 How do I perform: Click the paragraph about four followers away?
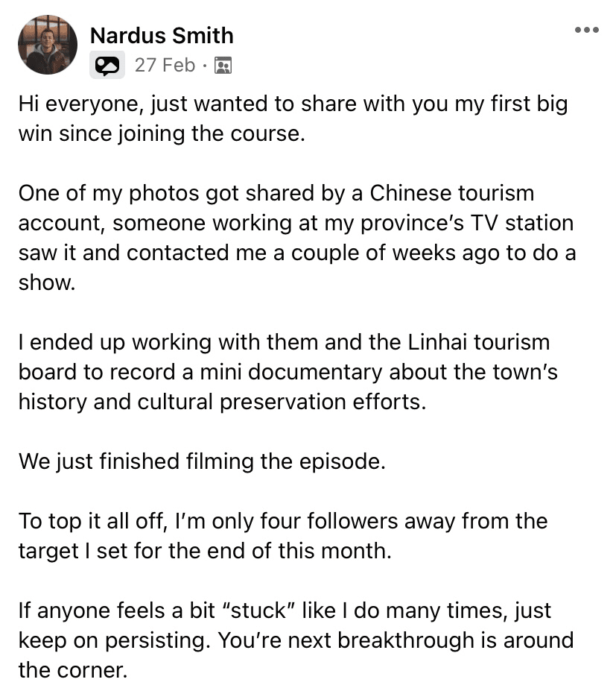coord(283,536)
